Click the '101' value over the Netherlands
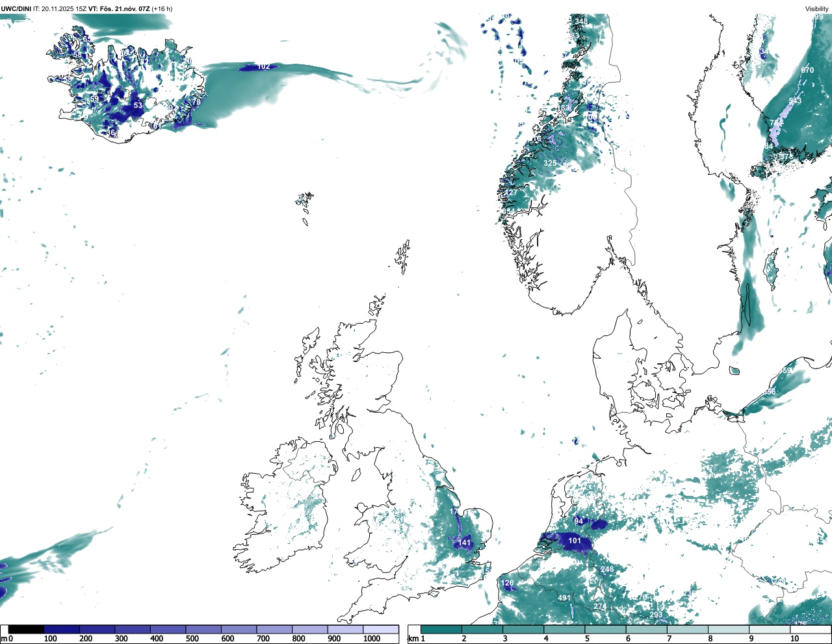Viewport: 832px width, 644px height. click(575, 541)
